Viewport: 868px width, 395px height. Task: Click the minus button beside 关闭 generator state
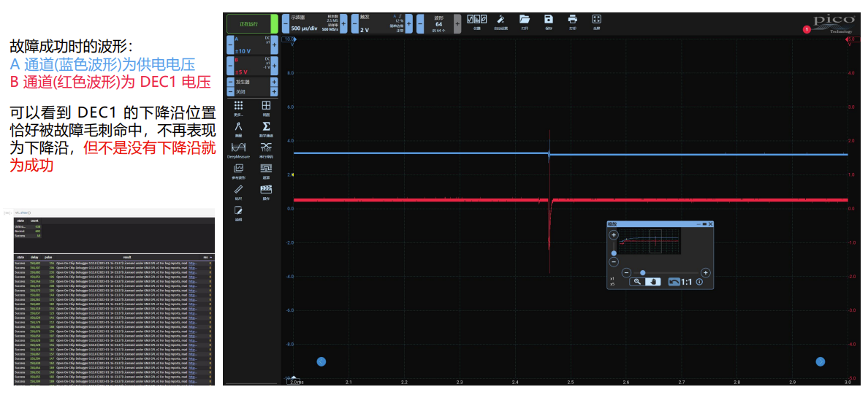coord(230,91)
